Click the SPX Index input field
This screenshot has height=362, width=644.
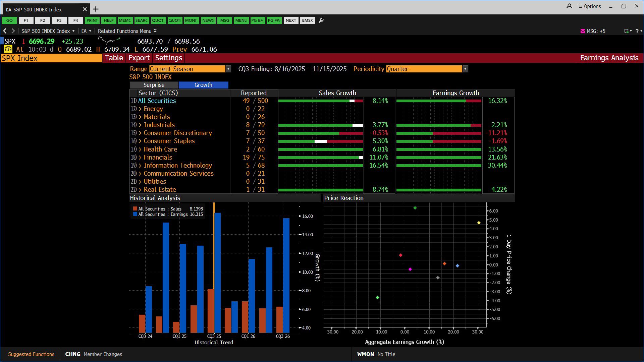click(51, 58)
